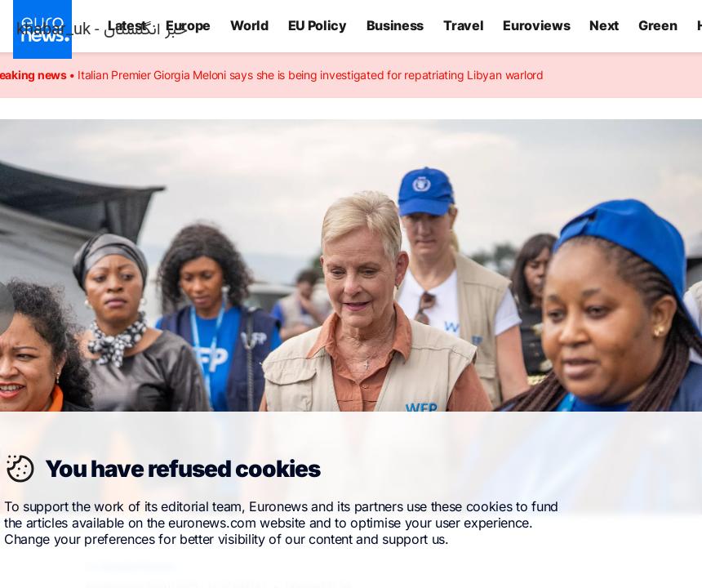Image resolution: width=702 pixels, height=588 pixels.
Task: Click the khabar_uk watermark text
Action: tap(102, 29)
